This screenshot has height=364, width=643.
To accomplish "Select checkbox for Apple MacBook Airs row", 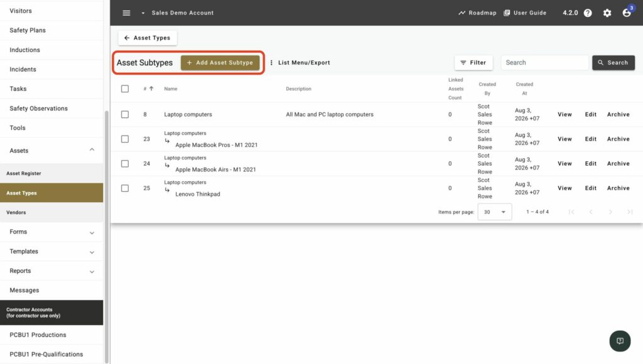I will click(x=125, y=164).
